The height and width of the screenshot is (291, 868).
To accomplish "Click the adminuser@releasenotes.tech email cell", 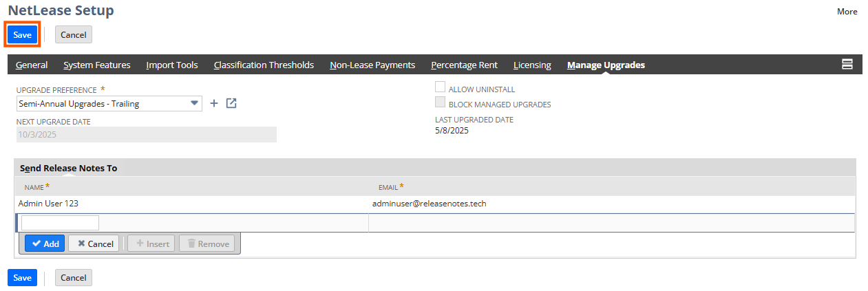I will 430,204.
